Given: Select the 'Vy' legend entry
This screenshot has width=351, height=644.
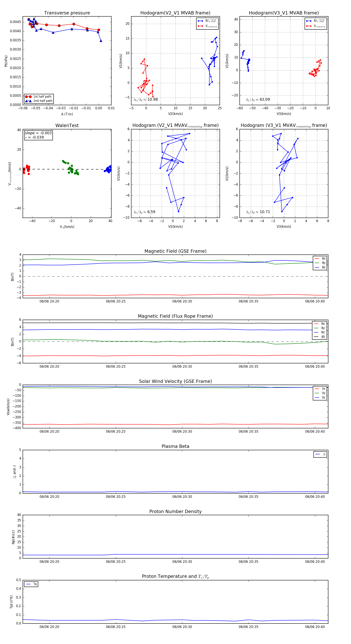Looking at the screenshot, I should pos(320,393).
